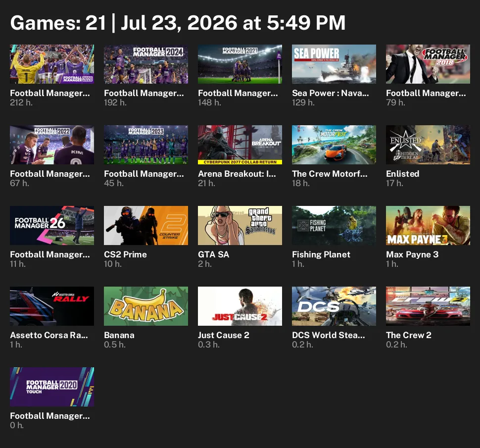This screenshot has height=448, width=480.
Task: Open the Counter-Strike 2 thumbnail
Action: pos(146,225)
